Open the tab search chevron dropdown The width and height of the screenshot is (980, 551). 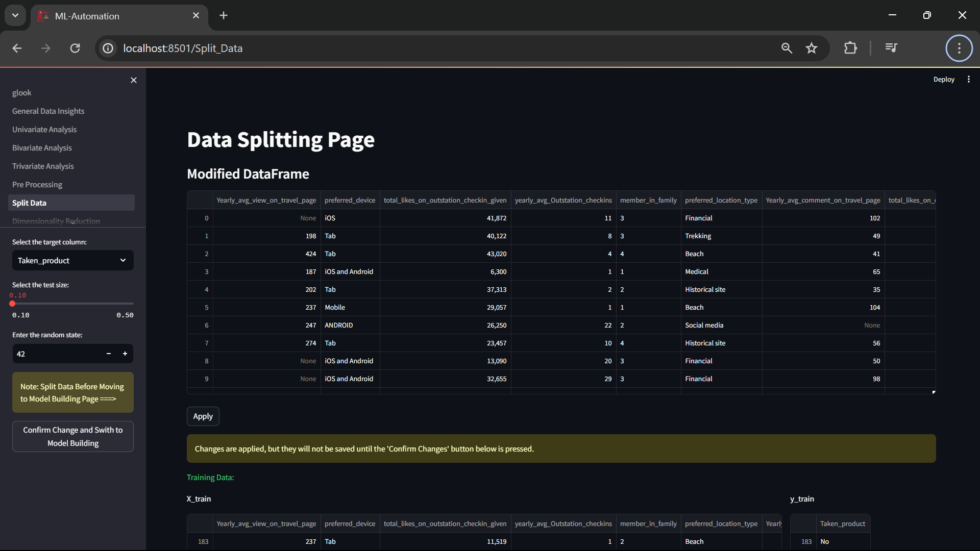coord(15,15)
